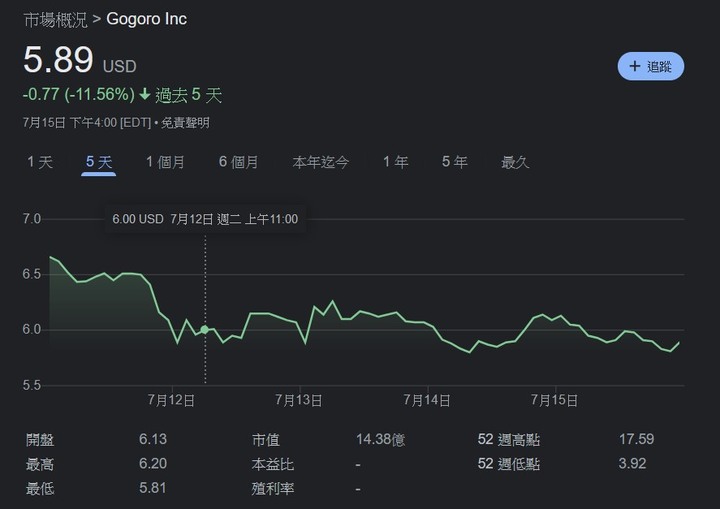Click the 6.5 y-axis label
Image resolution: width=720 pixels, height=509 pixels.
pyautogui.click(x=32, y=274)
